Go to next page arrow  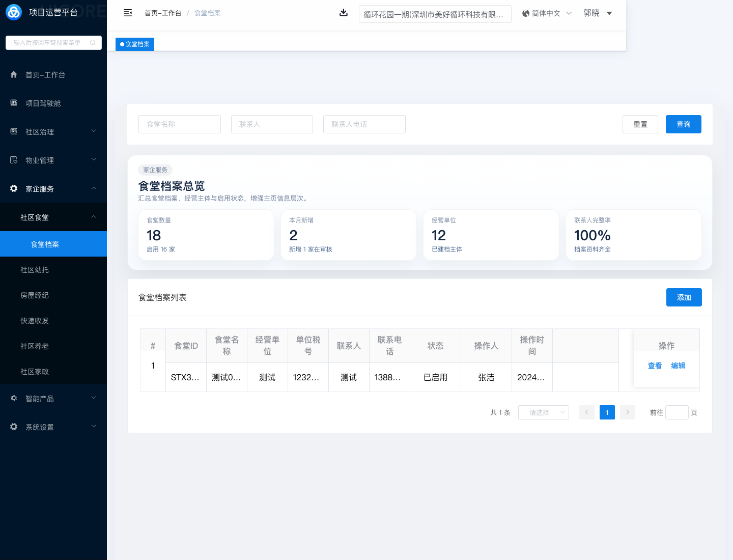pos(628,412)
